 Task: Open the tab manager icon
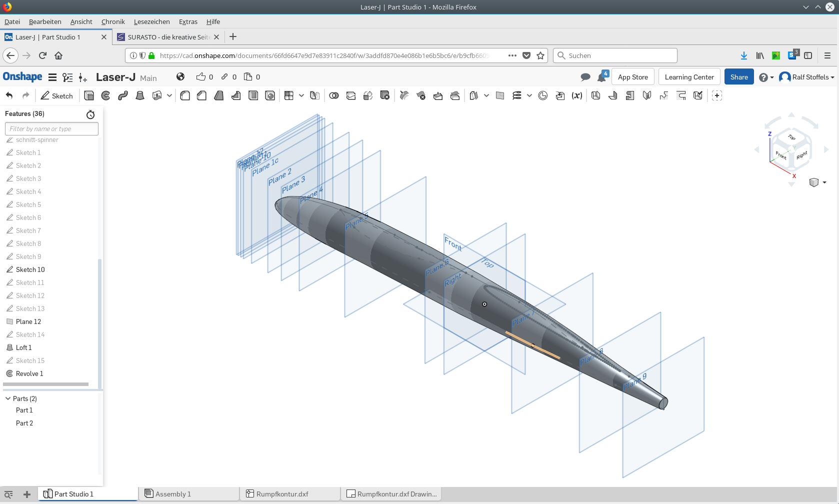click(8, 494)
